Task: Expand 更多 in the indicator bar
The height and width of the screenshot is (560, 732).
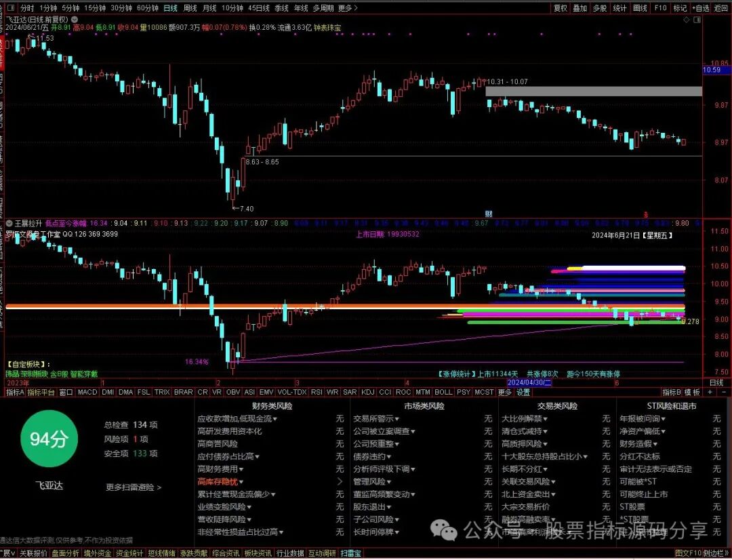Action: coord(505,393)
